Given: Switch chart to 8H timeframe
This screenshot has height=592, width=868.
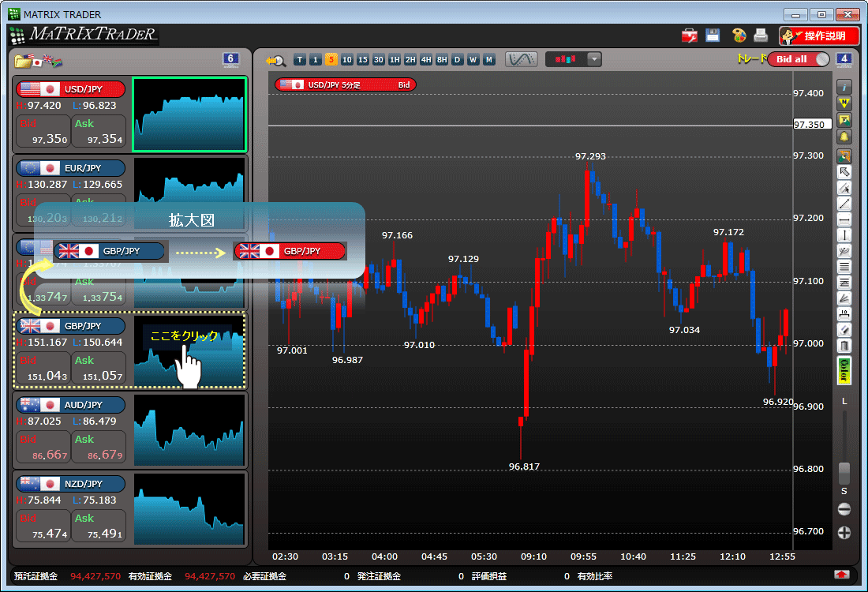Looking at the screenshot, I should coord(442,60).
